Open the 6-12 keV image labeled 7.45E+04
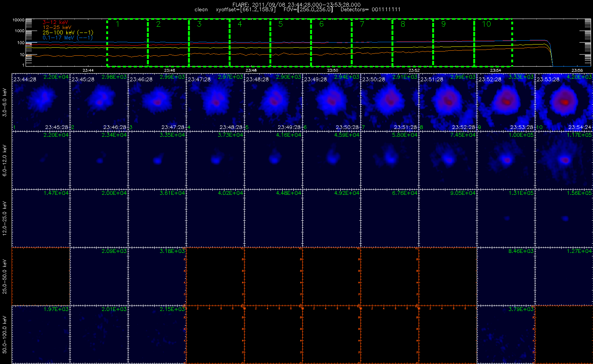Viewport: 593px width, 364px height. coord(448,160)
